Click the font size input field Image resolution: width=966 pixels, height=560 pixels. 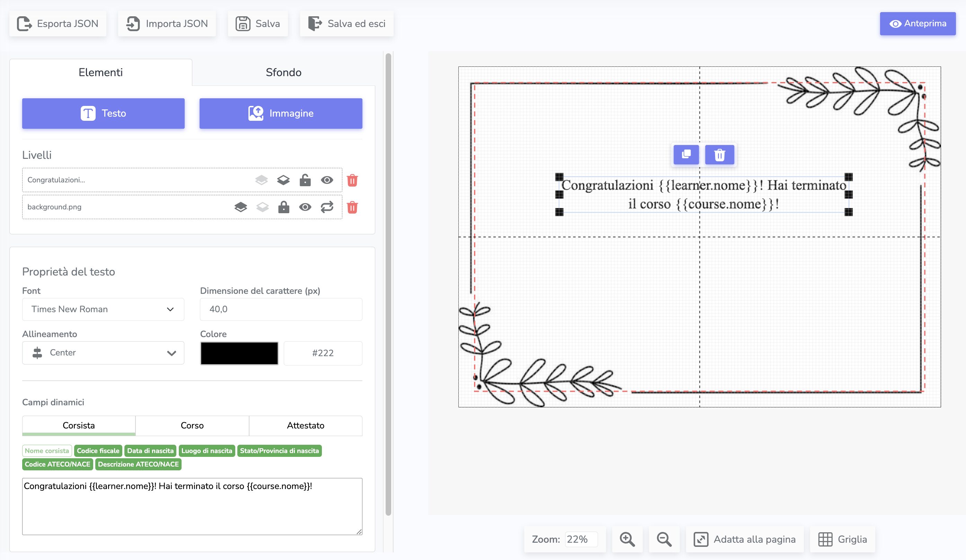[281, 309]
